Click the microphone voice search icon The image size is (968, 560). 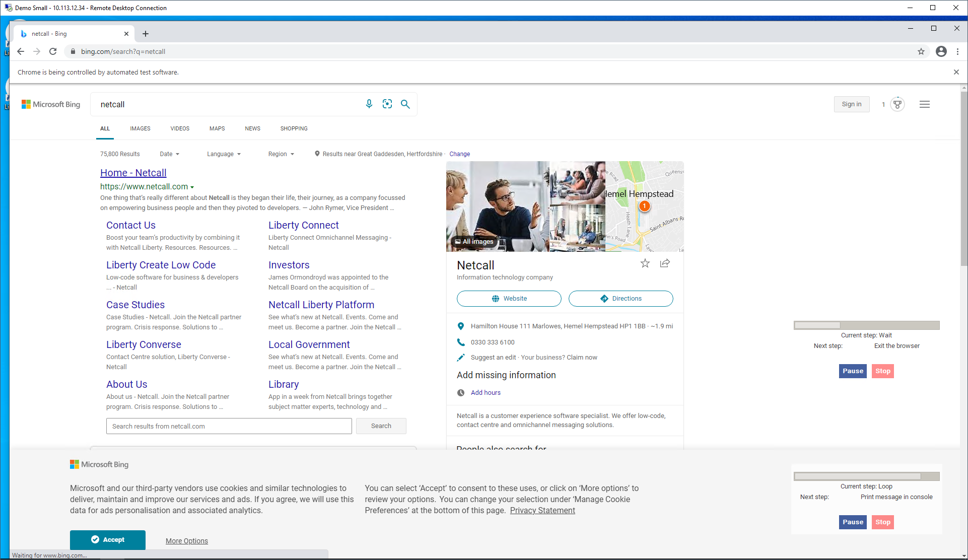369,104
